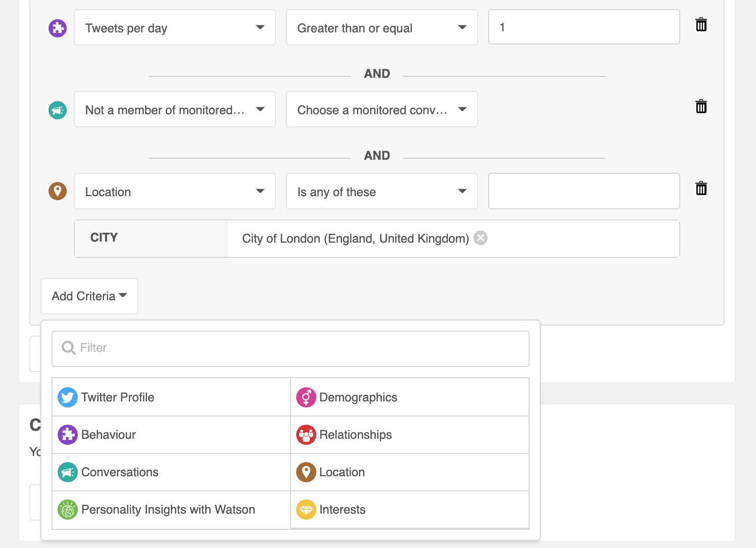Open the Tweets per day dropdown
The width and height of the screenshot is (756, 548).
pyautogui.click(x=174, y=28)
